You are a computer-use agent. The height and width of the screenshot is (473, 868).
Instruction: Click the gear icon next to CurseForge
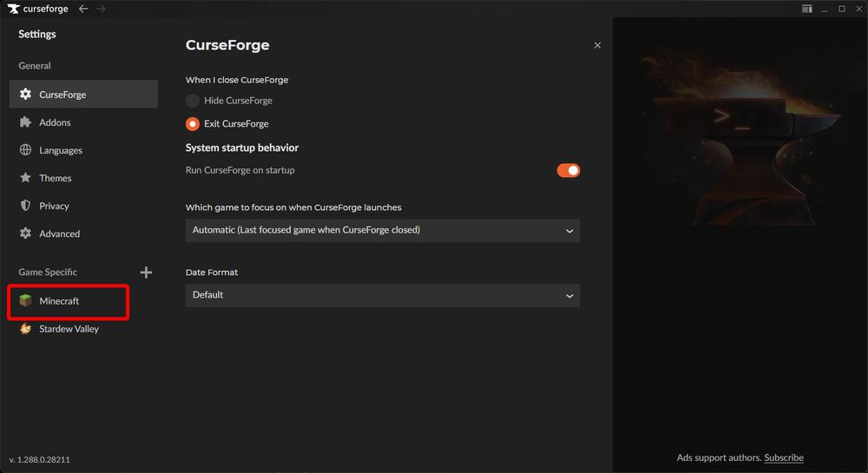(25, 94)
